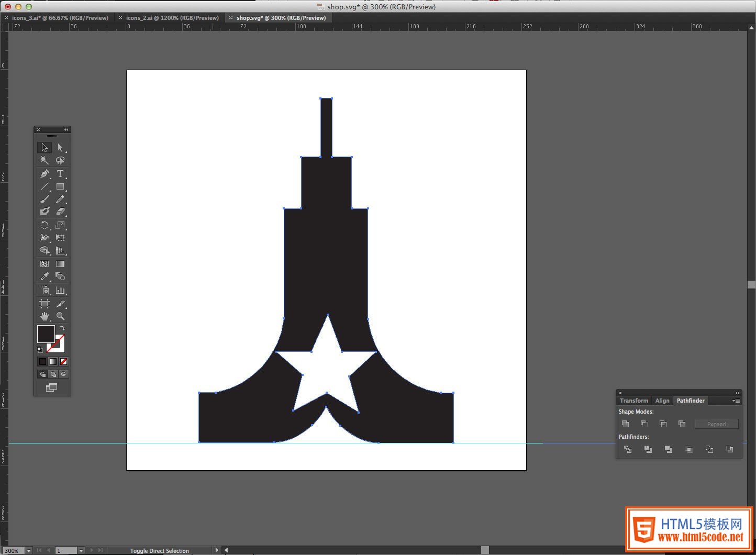Select the Shape Builder tool
This screenshot has width=756, height=555.
point(45,250)
